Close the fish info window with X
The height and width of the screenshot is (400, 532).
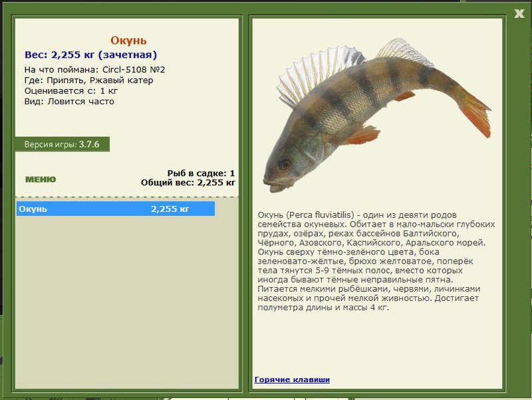[x=519, y=13]
